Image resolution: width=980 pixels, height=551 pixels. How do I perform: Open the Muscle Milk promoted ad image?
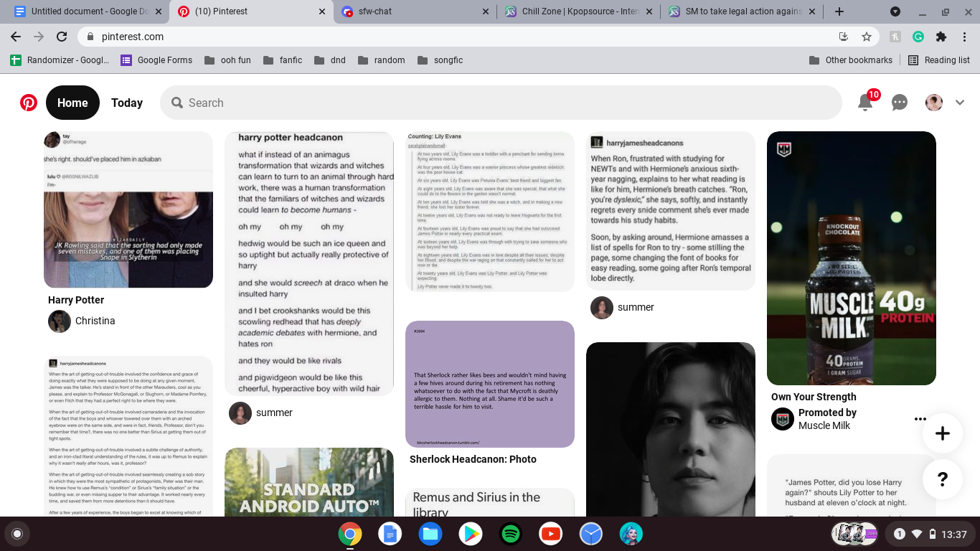[x=852, y=258]
